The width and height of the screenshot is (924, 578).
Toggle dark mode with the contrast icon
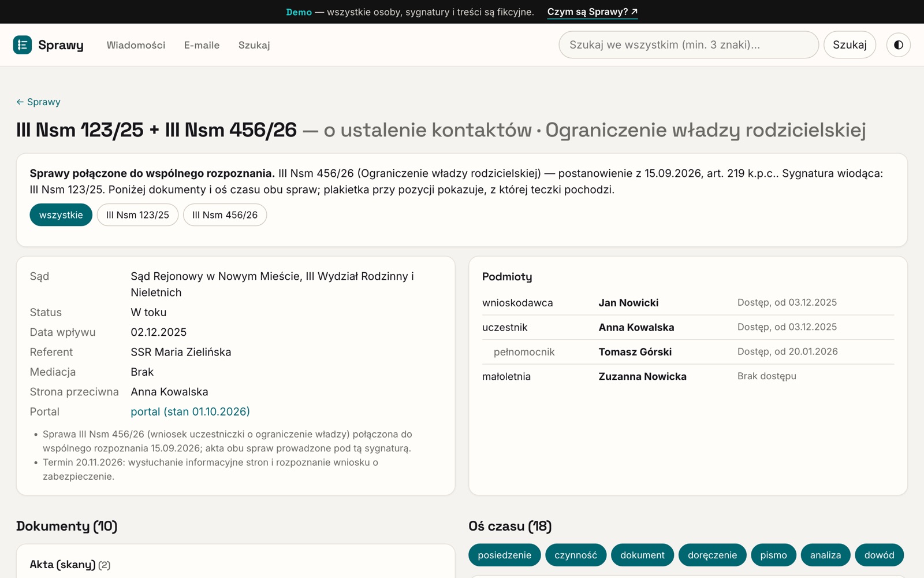click(899, 45)
